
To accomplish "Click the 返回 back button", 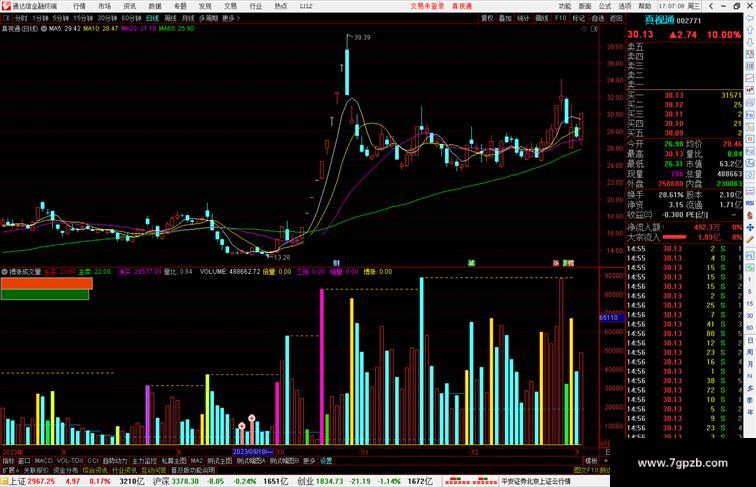I will click(616, 18).
